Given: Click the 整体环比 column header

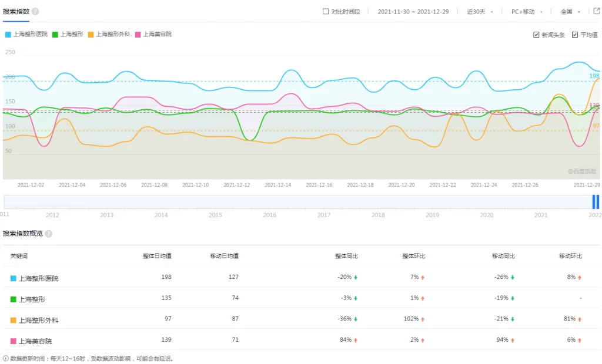Looking at the screenshot, I should click(413, 256).
